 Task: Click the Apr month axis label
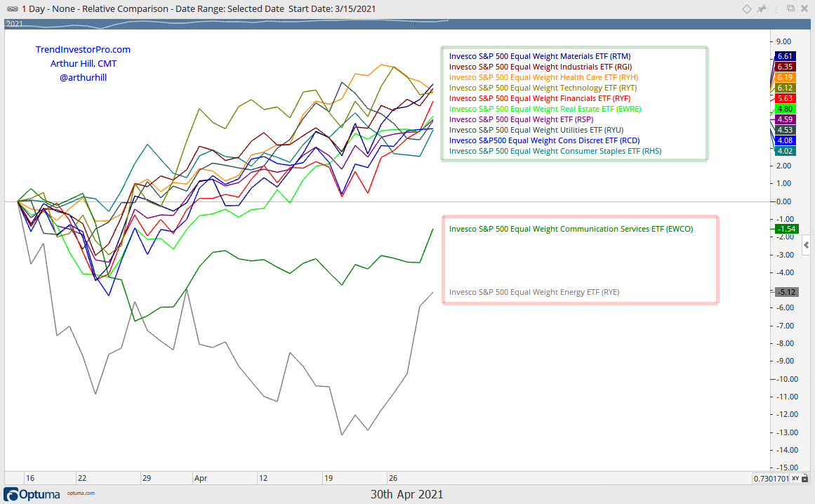(201, 478)
